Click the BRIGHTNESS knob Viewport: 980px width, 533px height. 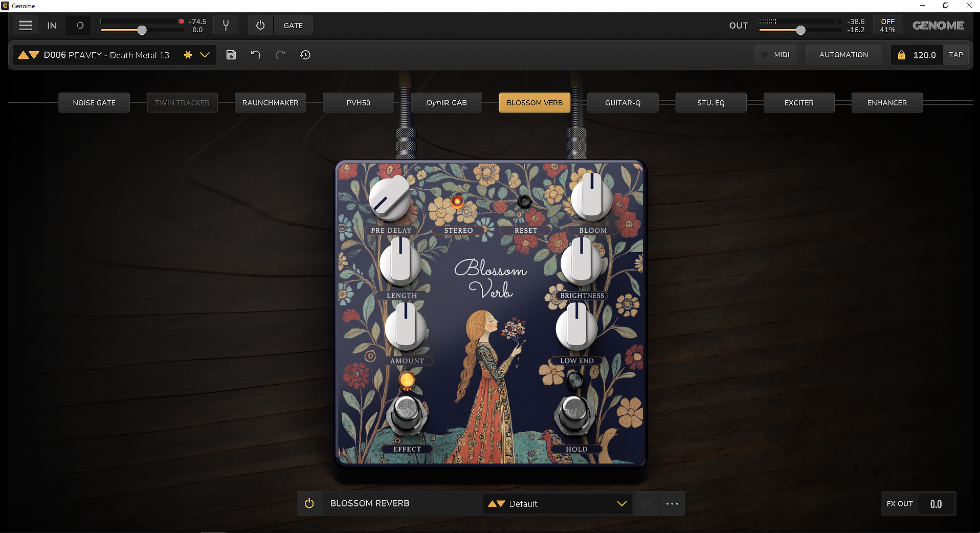click(582, 262)
